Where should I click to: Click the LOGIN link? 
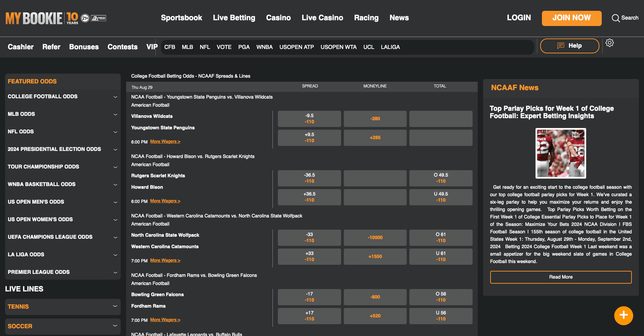click(519, 18)
